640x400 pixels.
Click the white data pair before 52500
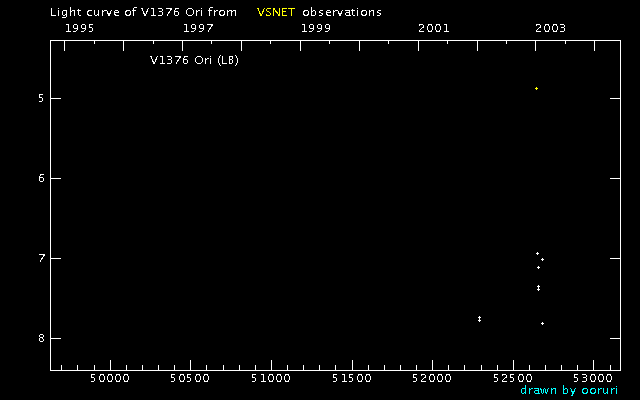click(480, 319)
